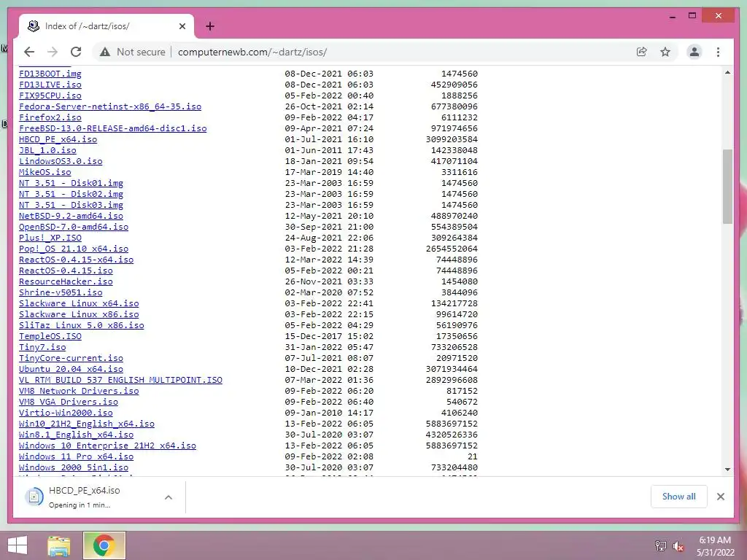Open FreeBSD-13.0-RELEASE-amd64-disc1.iso link
This screenshot has width=747, height=560.
pos(113,128)
